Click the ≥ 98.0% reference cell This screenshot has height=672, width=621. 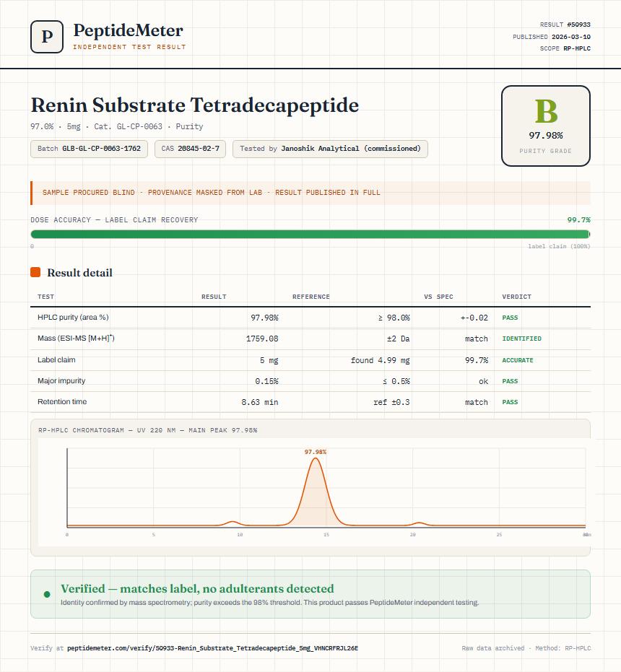click(394, 318)
